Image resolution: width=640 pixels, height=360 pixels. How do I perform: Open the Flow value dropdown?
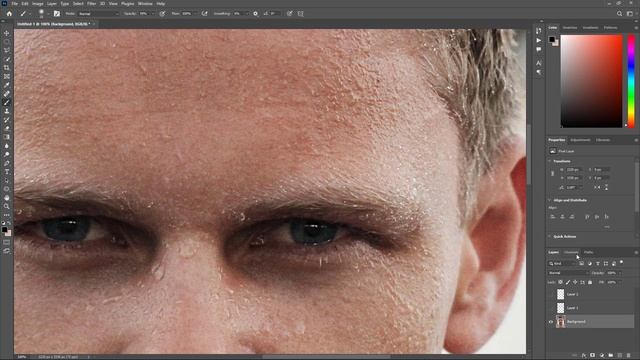(x=197, y=13)
